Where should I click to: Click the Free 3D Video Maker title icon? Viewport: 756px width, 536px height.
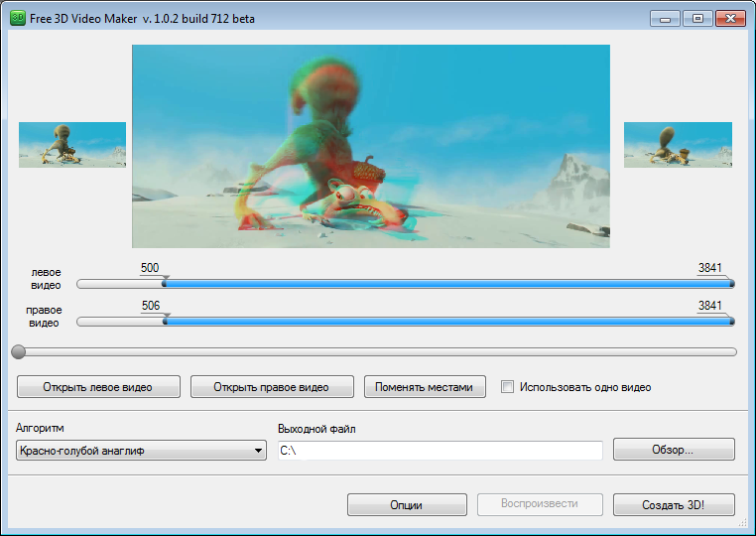[18, 18]
